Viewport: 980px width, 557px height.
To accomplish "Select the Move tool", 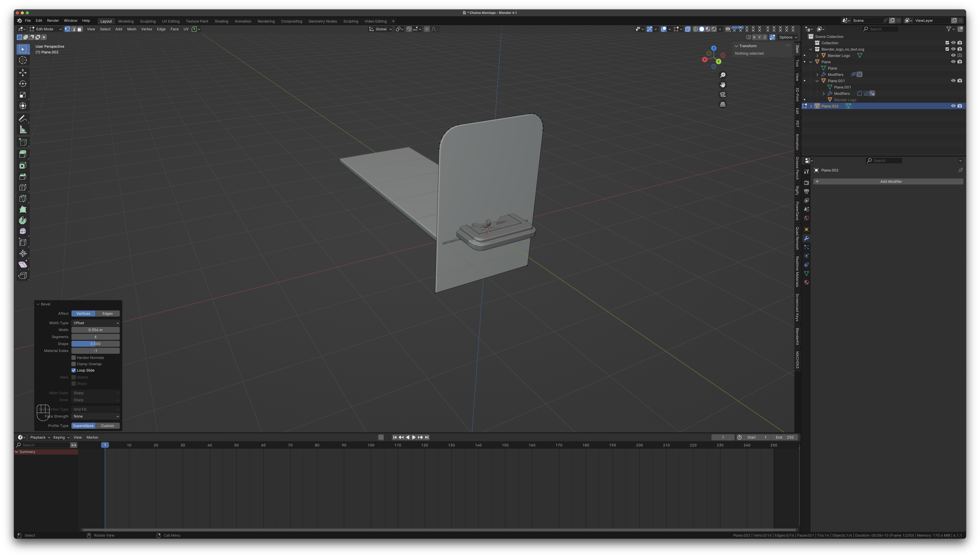I will (23, 73).
